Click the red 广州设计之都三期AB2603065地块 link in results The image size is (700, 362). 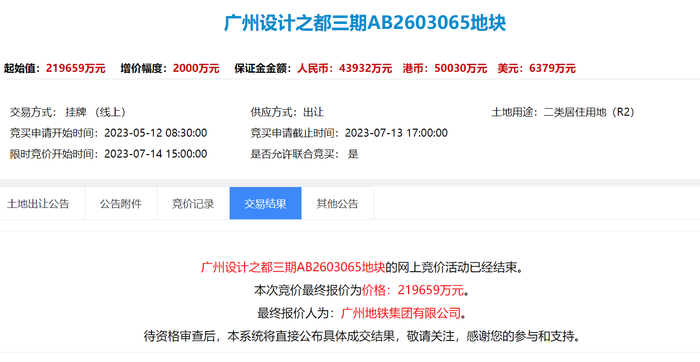tap(293, 267)
